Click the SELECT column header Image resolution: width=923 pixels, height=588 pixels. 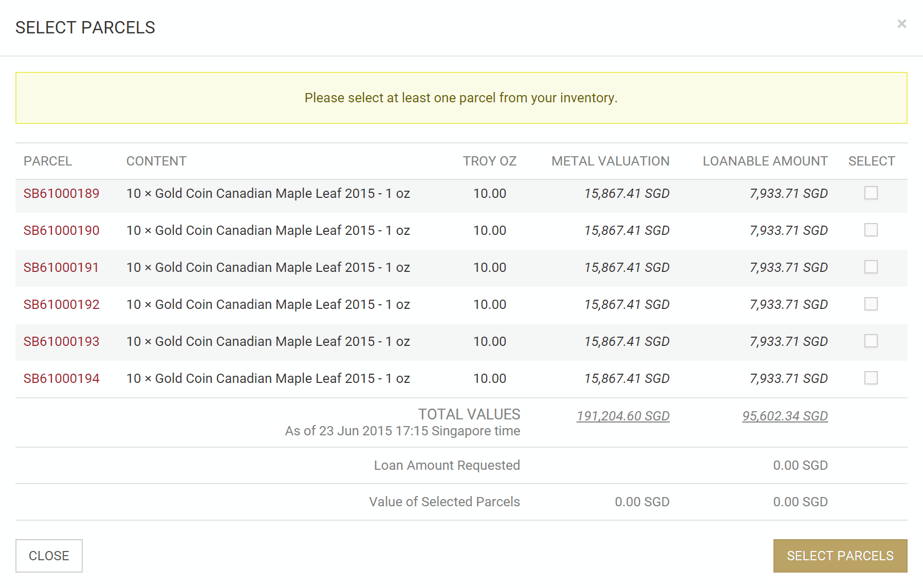[x=872, y=161]
